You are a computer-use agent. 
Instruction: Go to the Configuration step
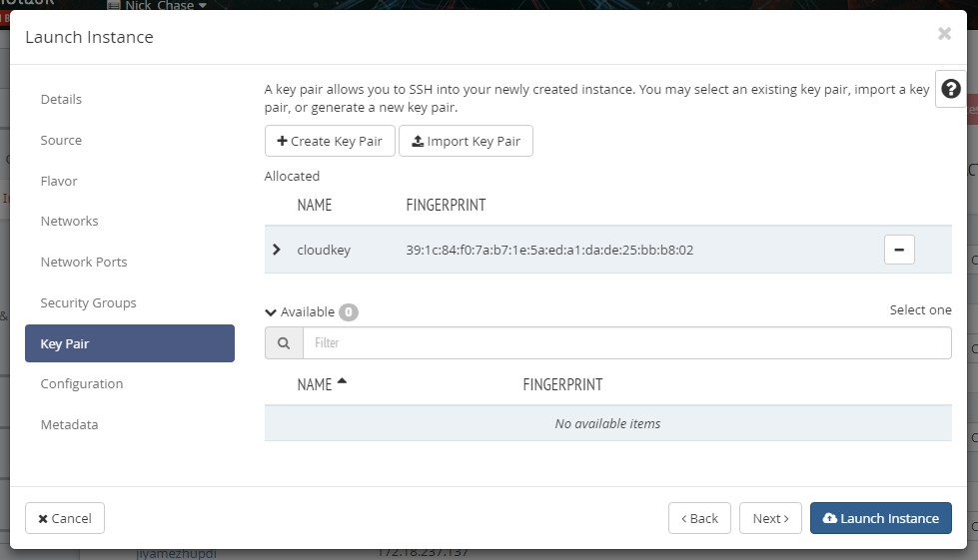pyautogui.click(x=82, y=383)
